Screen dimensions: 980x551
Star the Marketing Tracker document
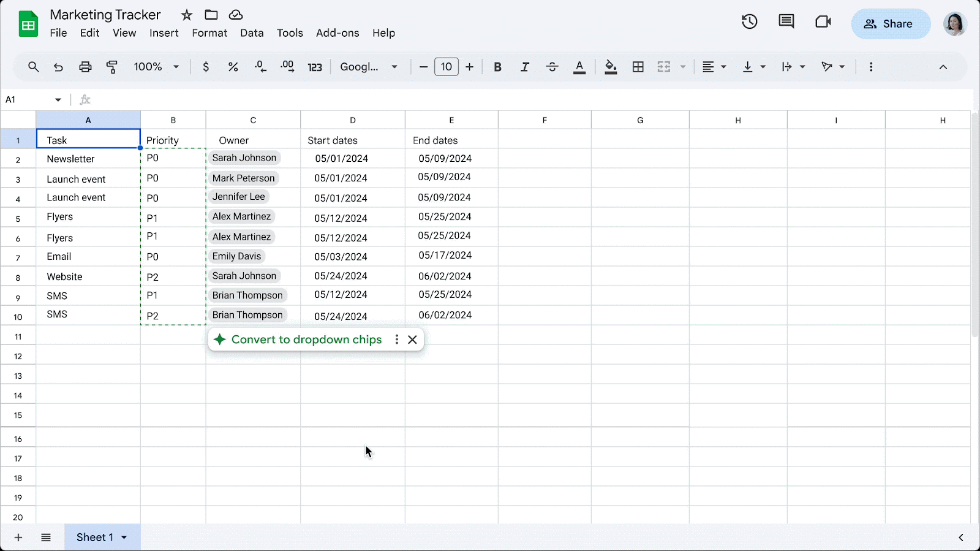187,15
